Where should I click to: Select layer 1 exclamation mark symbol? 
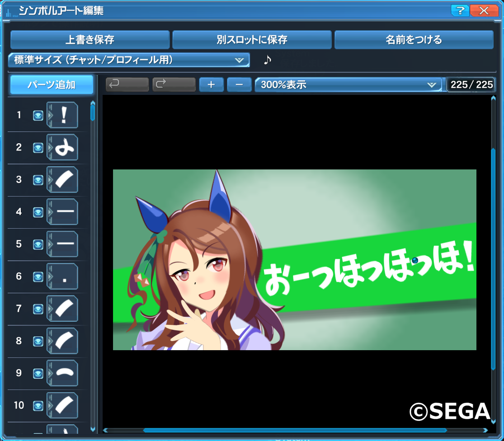click(62, 115)
